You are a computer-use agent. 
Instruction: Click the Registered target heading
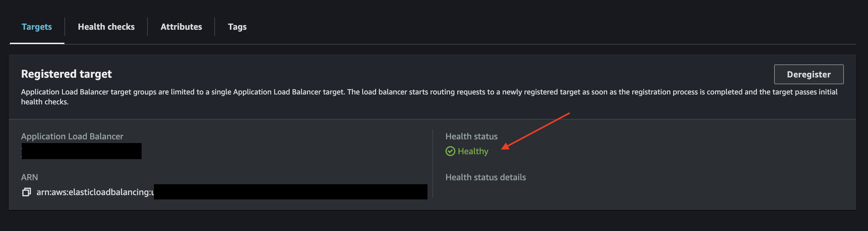tap(66, 74)
